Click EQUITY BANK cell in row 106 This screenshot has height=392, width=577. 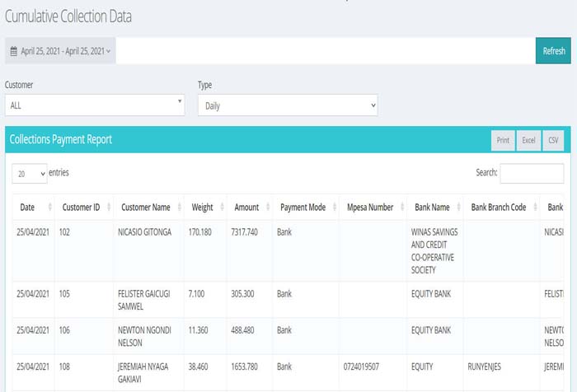tap(435, 336)
